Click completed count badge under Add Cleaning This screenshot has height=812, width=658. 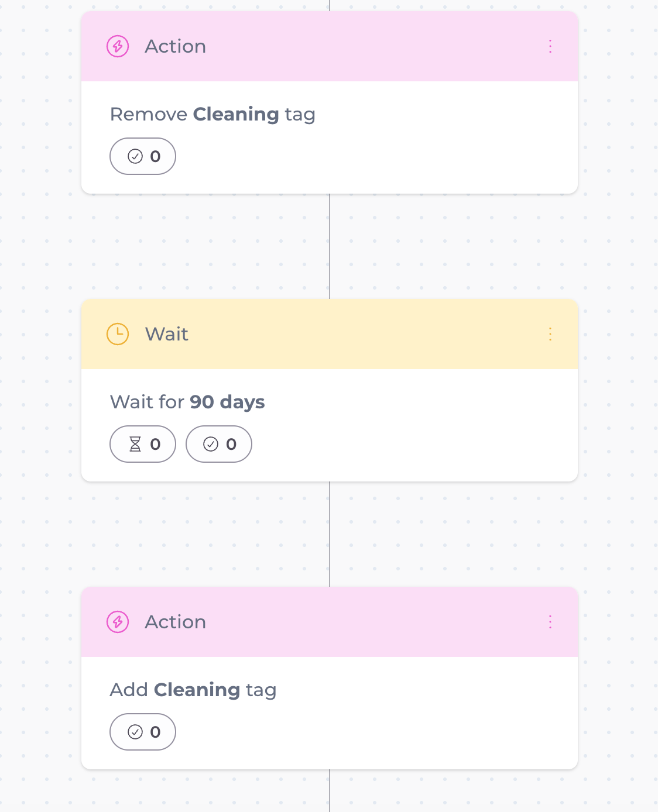(143, 732)
